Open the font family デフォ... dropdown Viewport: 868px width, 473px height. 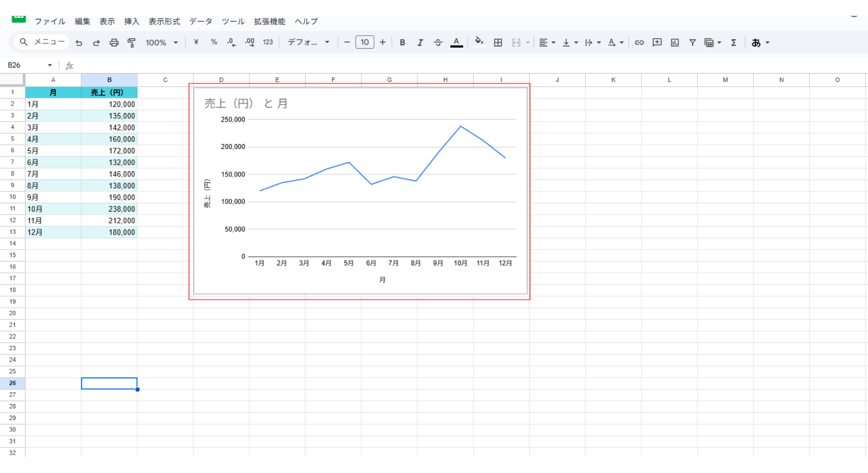(x=308, y=42)
